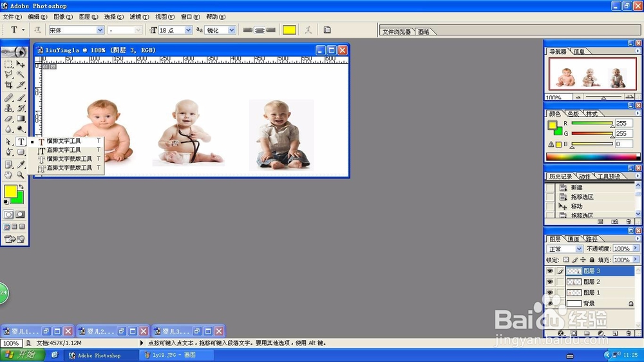Viewport: 644px width, 362px height.
Task: Click text color yellow swatch in options bar
Action: 289,30
